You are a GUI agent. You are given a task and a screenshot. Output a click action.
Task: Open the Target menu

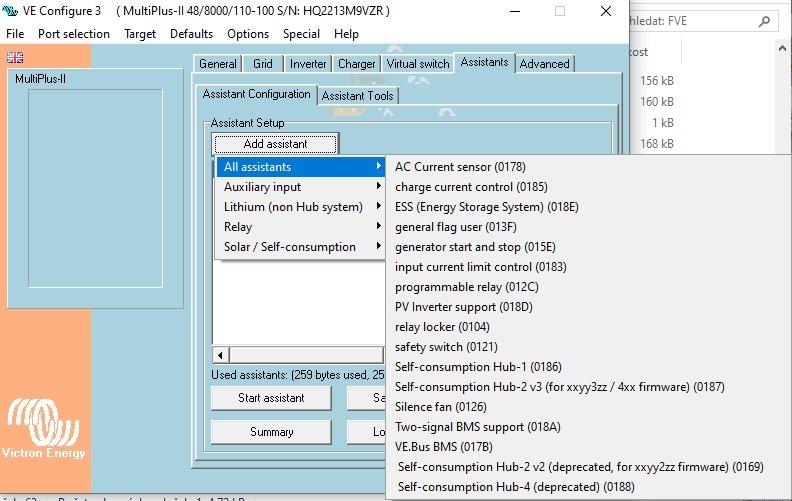click(x=140, y=34)
